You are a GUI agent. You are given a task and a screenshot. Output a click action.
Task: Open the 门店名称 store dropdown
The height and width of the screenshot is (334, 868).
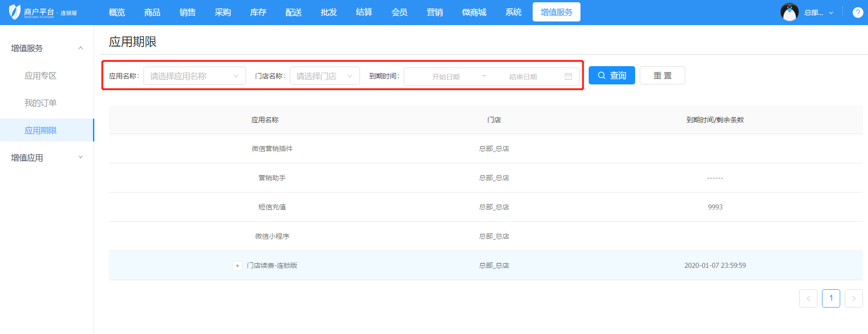pyautogui.click(x=324, y=76)
